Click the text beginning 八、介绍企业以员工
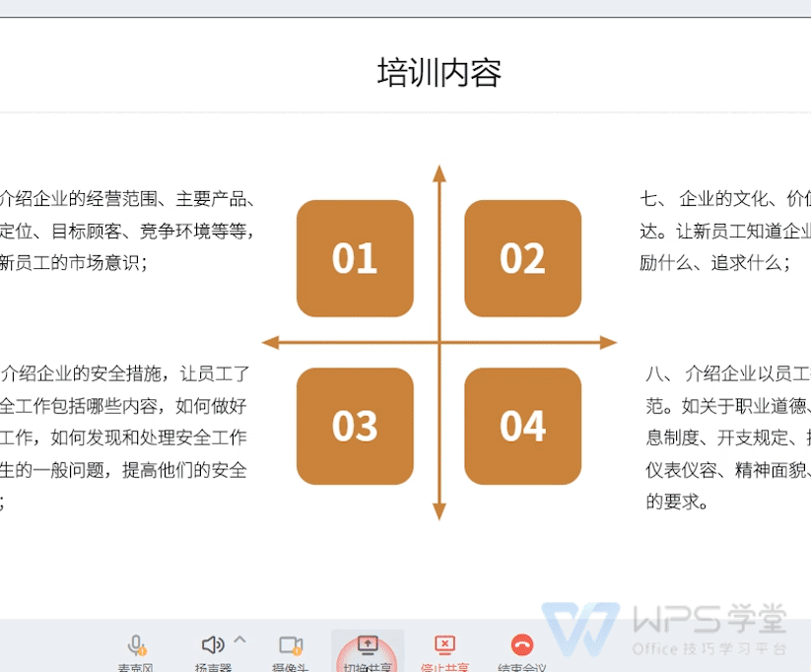 coord(728,373)
